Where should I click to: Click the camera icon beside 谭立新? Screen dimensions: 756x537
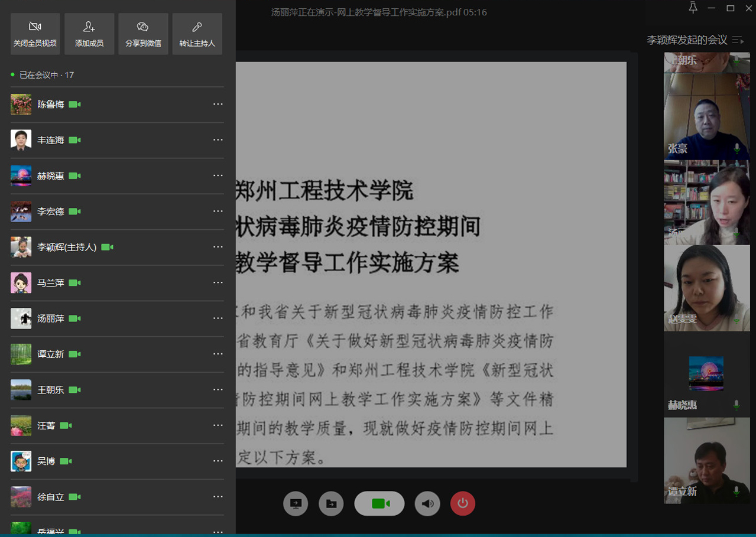(74, 354)
